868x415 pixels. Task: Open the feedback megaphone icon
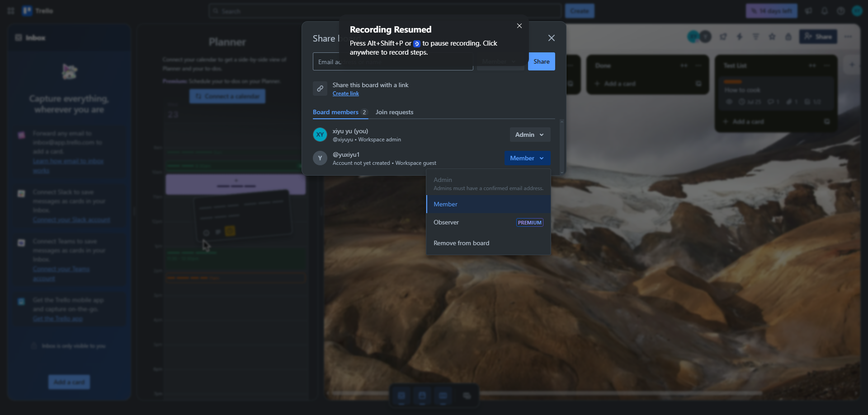(808, 11)
